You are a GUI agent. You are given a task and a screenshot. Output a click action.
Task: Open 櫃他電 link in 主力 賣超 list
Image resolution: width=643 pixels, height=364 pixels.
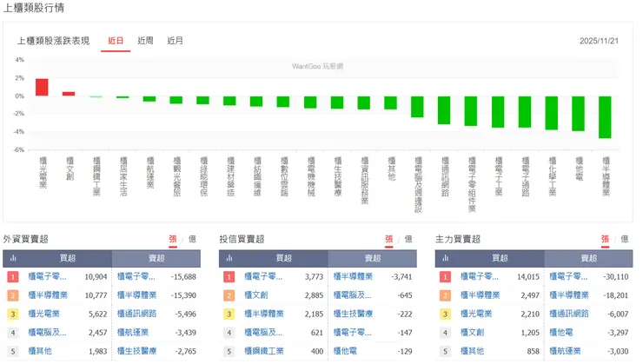(x=561, y=333)
